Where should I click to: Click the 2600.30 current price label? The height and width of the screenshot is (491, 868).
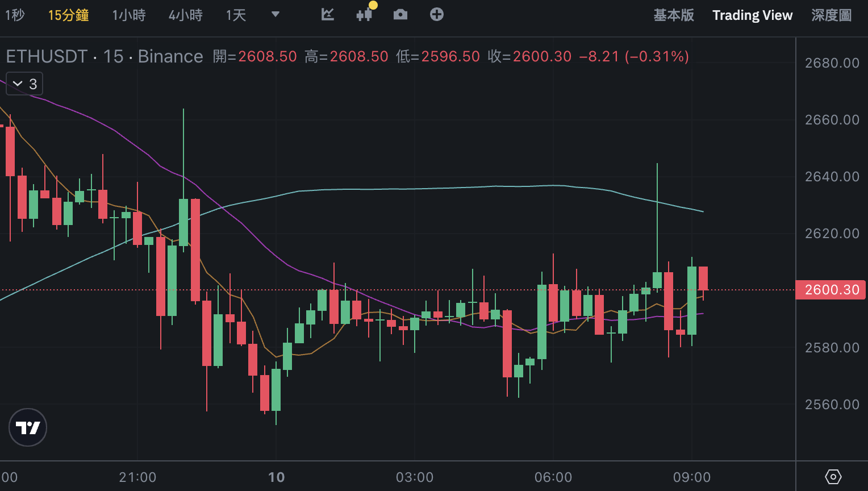point(832,290)
